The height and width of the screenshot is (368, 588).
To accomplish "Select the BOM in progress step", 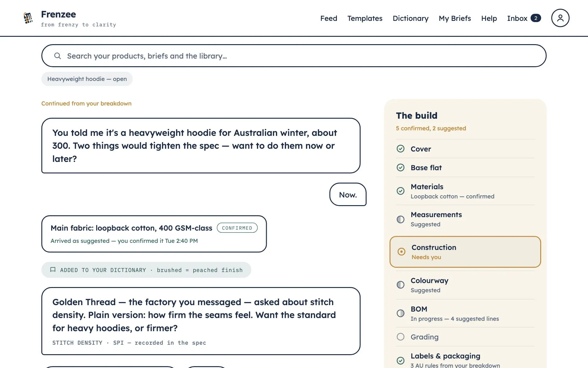I will [465, 313].
